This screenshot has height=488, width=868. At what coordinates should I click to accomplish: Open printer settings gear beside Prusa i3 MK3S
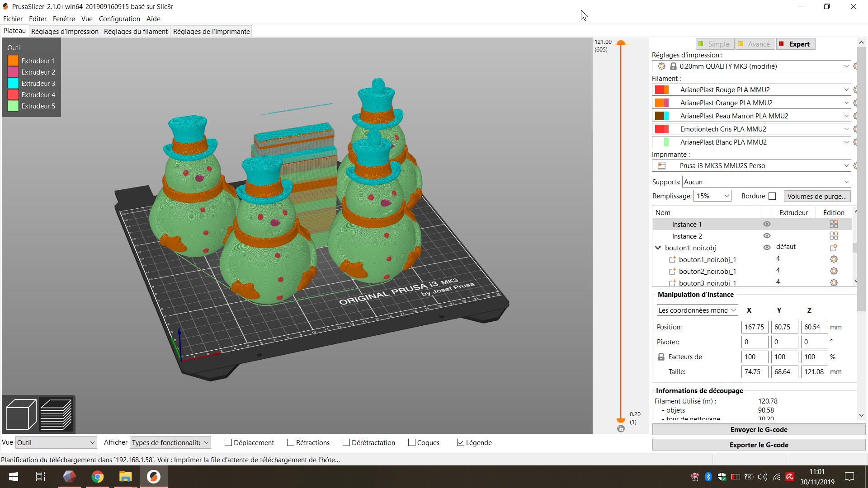[x=856, y=166]
